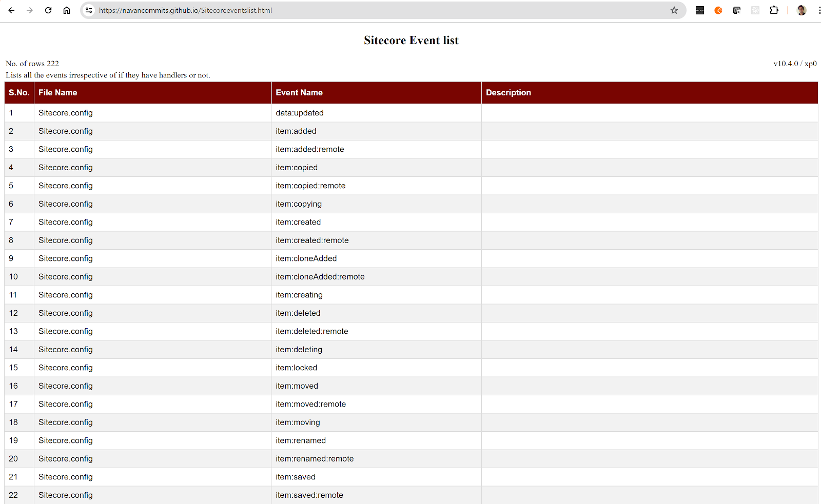Click the item:copied event cell
This screenshot has width=821, height=504.
(377, 168)
